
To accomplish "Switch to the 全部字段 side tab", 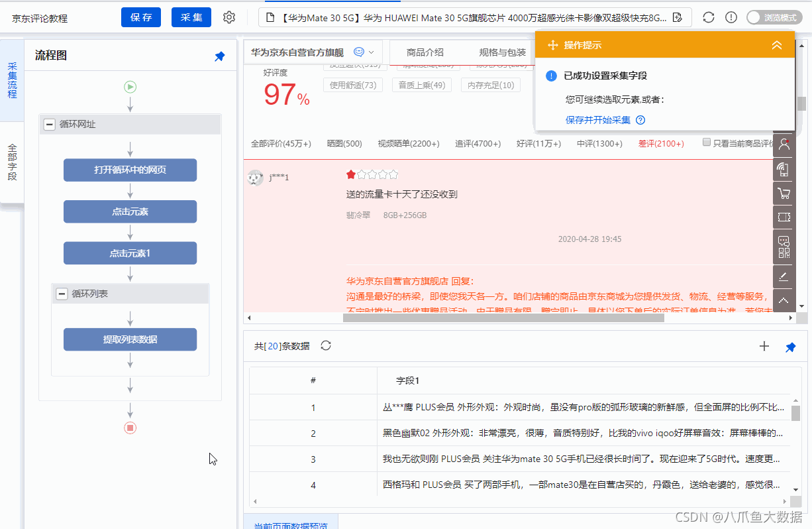I will click(x=12, y=162).
